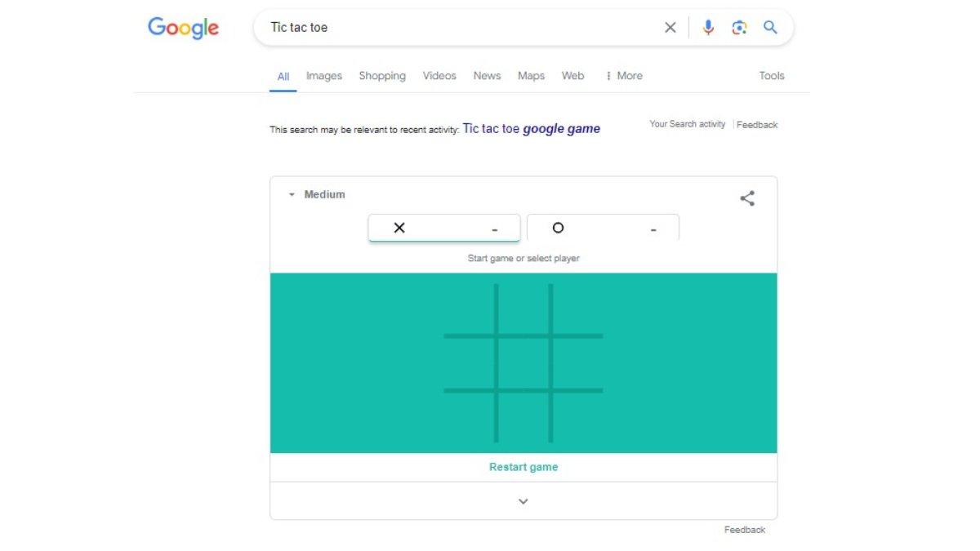Switch to the Videos tab

click(439, 76)
